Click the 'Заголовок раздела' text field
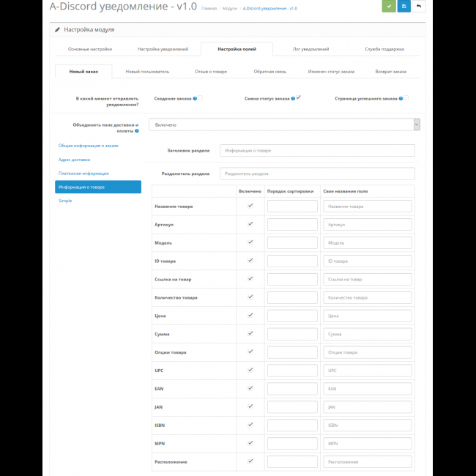 (x=318, y=150)
